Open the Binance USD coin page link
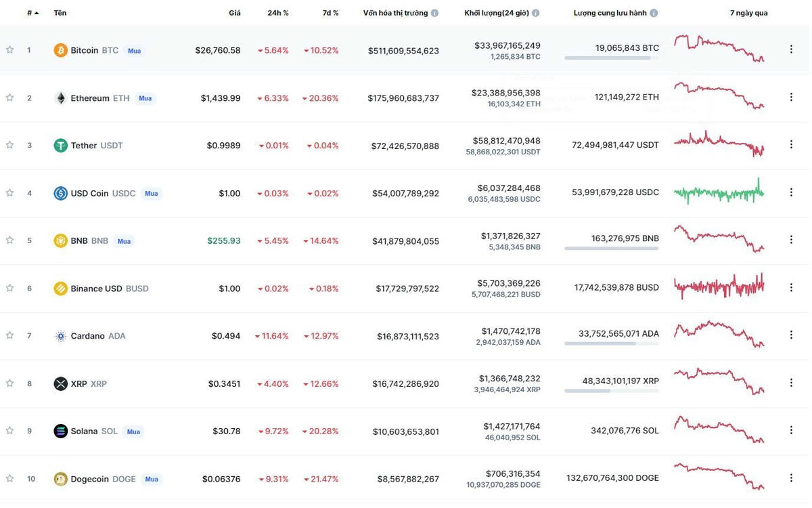The height and width of the screenshot is (508, 812). (96, 289)
